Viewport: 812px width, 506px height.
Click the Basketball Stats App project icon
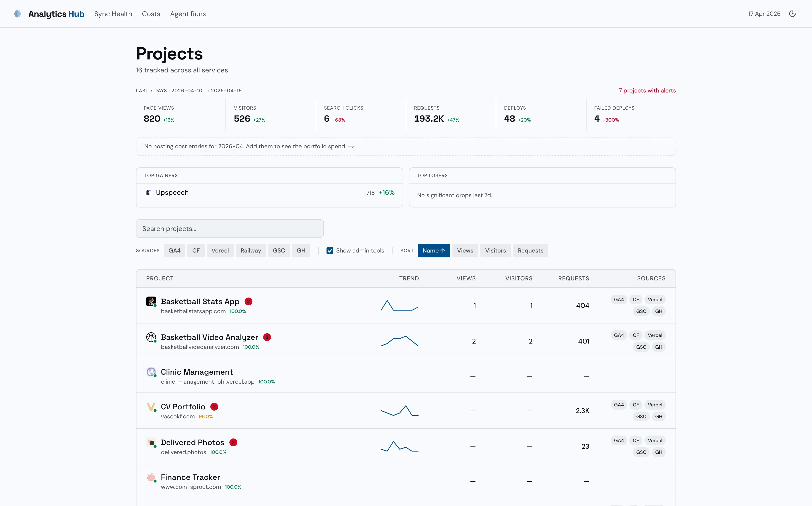151,301
